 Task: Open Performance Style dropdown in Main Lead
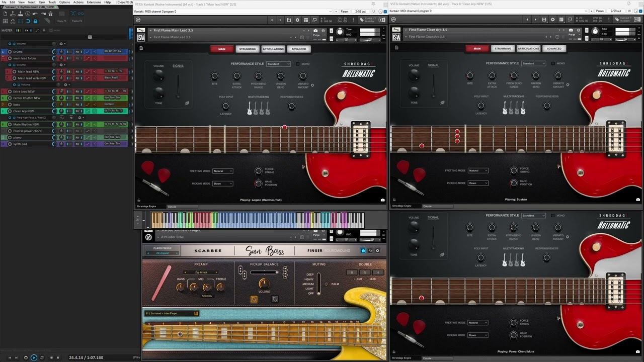coord(278,64)
